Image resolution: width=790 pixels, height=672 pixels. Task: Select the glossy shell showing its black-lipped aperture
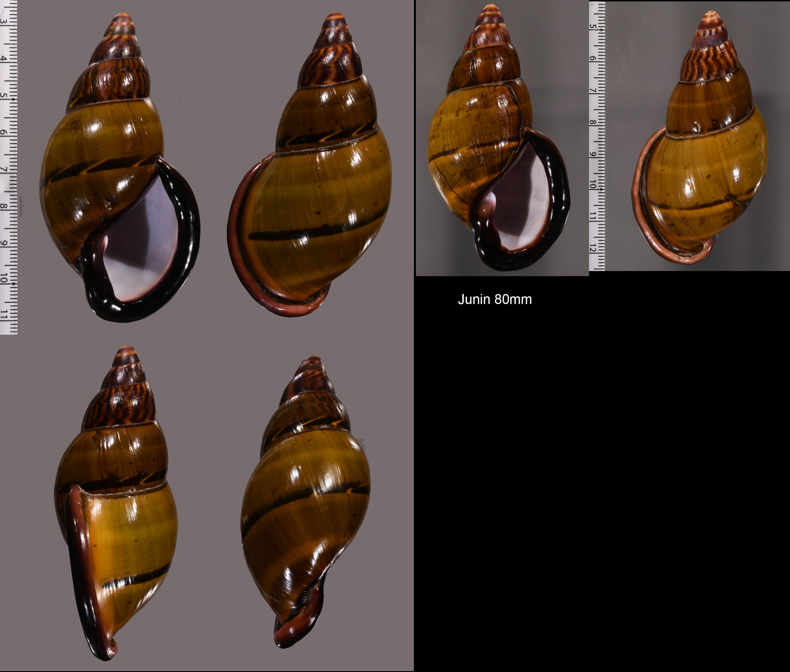click(x=120, y=168)
